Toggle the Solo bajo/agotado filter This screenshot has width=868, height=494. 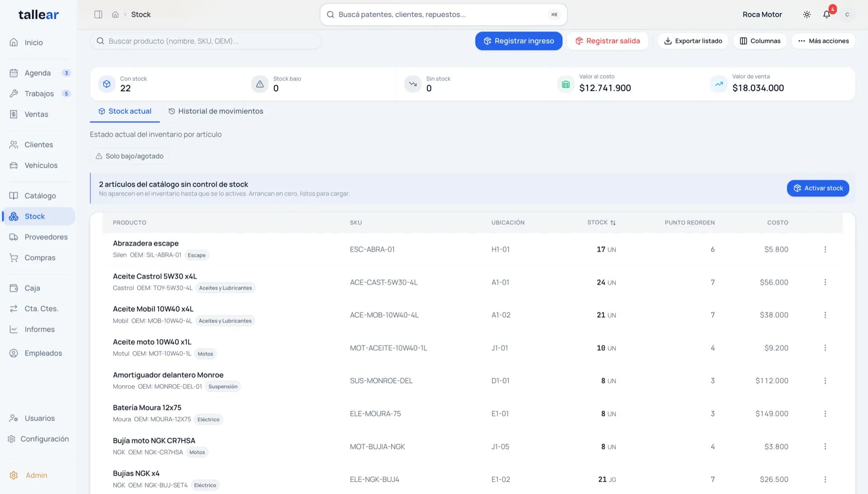(130, 156)
